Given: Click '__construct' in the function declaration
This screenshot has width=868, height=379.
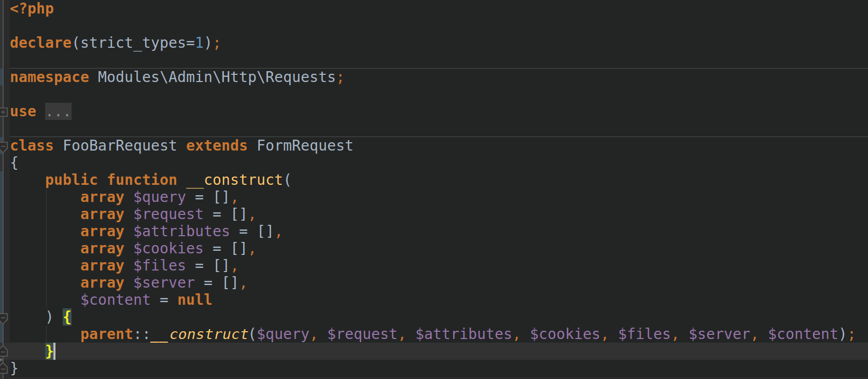Looking at the screenshot, I should coord(234,180).
